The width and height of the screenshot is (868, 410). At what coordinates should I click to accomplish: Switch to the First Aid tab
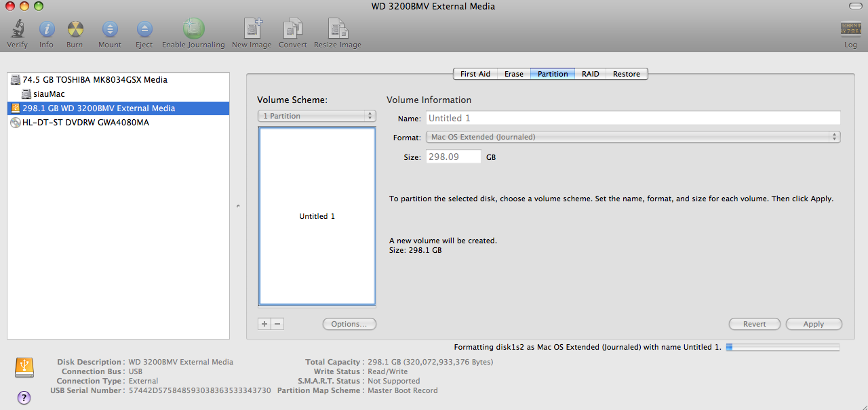(x=475, y=74)
